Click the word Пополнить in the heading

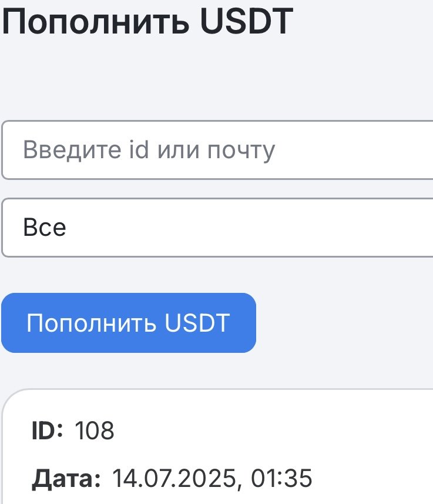(95, 22)
